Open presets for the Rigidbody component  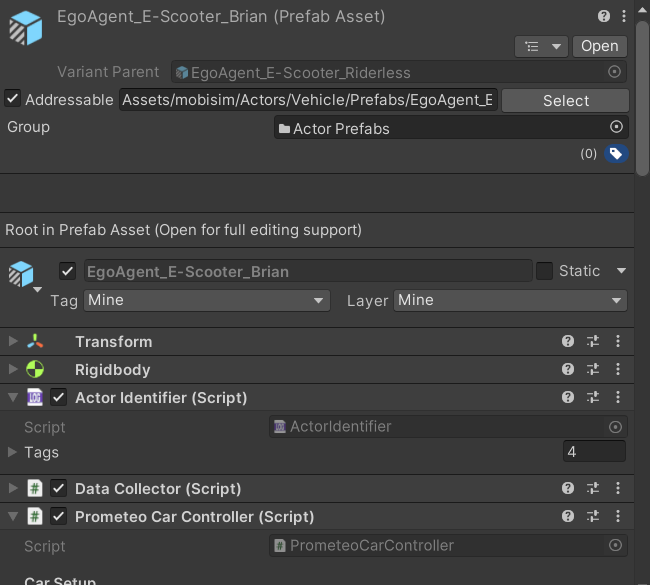pyautogui.click(x=593, y=369)
